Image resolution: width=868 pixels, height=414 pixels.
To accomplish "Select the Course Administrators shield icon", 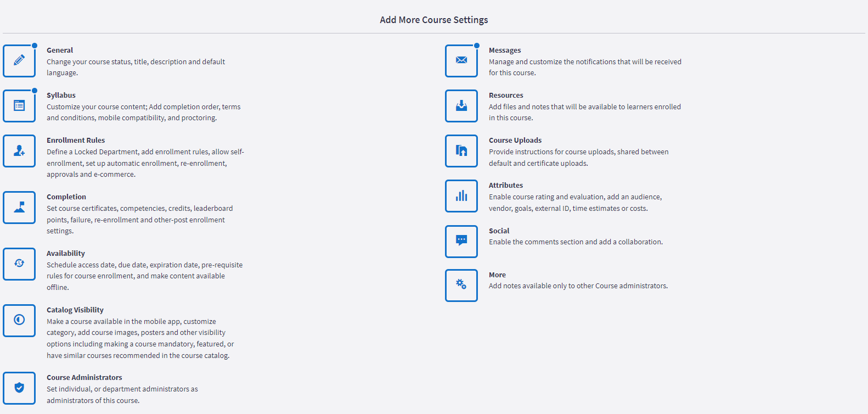I will pos(19,388).
